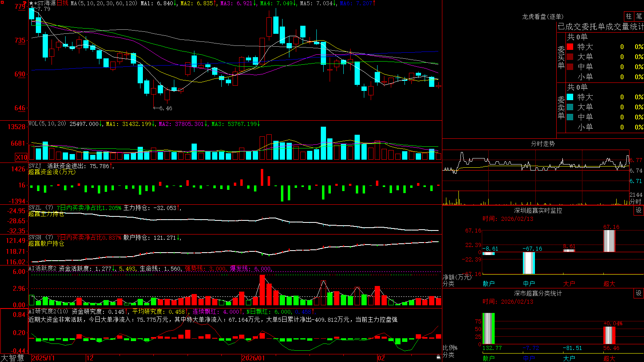The width and height of the screenshot is (644, 362).
Task: Click the X10 volume scale marker
Action: [x=21, y=157]
